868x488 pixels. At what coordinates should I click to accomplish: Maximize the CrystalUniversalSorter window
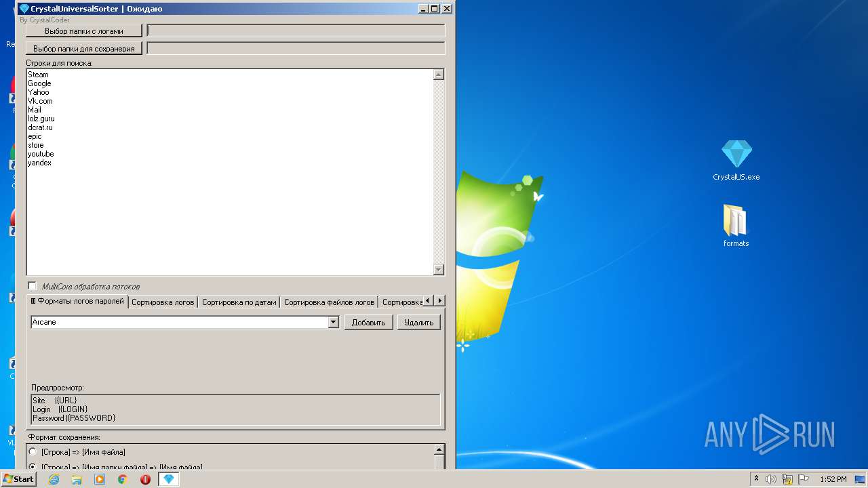point(435,9)
